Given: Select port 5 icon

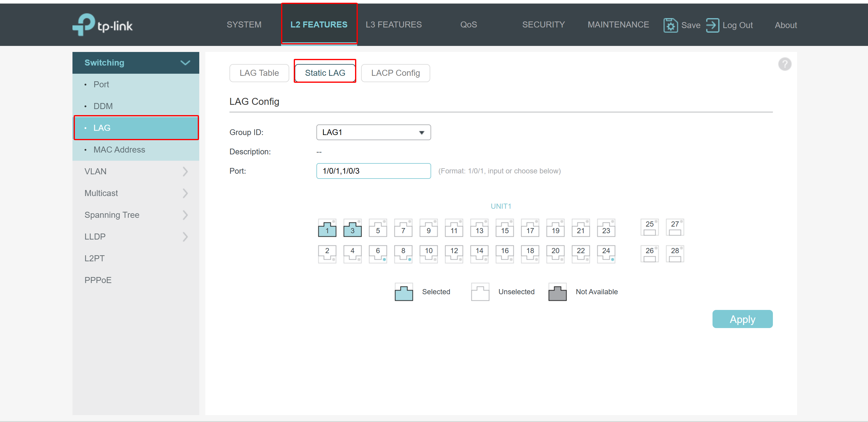Looking at the screenshot, I should 378,228.
